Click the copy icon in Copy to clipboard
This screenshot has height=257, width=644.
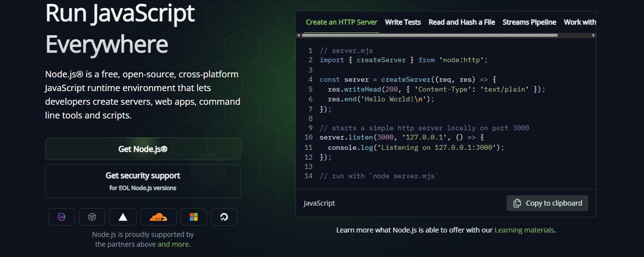517,203
